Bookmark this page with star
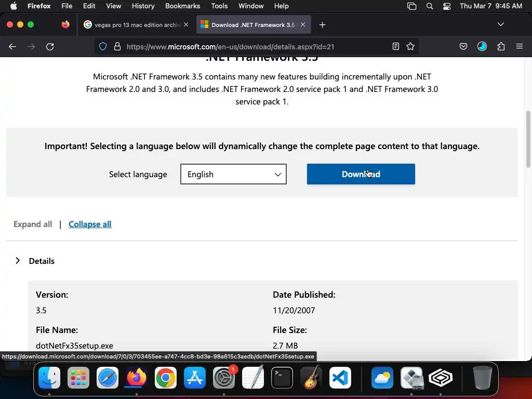Image resolution: width=532 pixels, height=399 pixels. [x=410, y=46]
